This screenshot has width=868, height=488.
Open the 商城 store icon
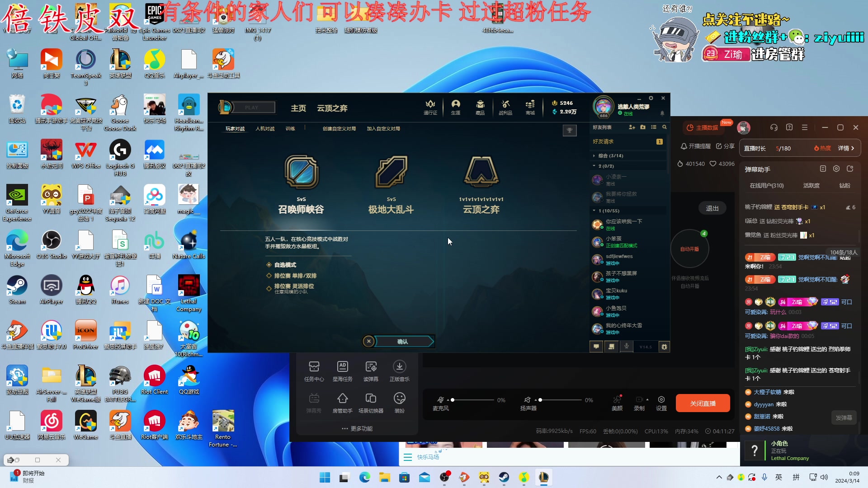(530, 108)
